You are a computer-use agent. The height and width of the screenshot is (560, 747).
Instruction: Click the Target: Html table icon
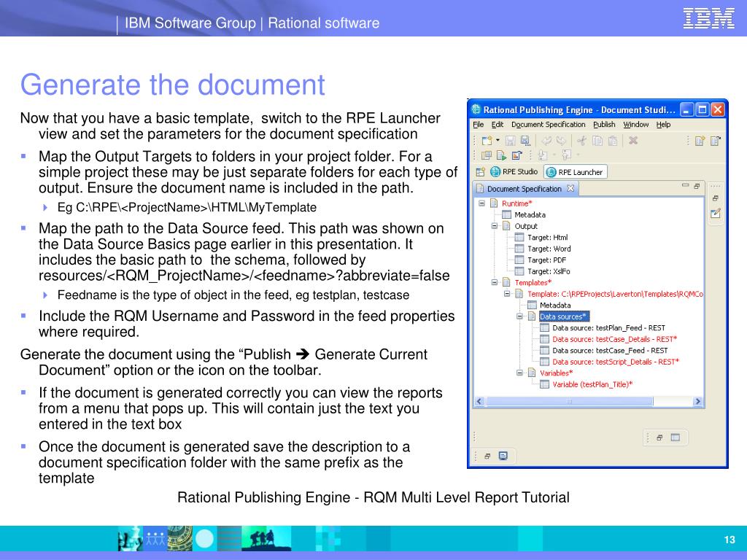[x=519, y=237]
